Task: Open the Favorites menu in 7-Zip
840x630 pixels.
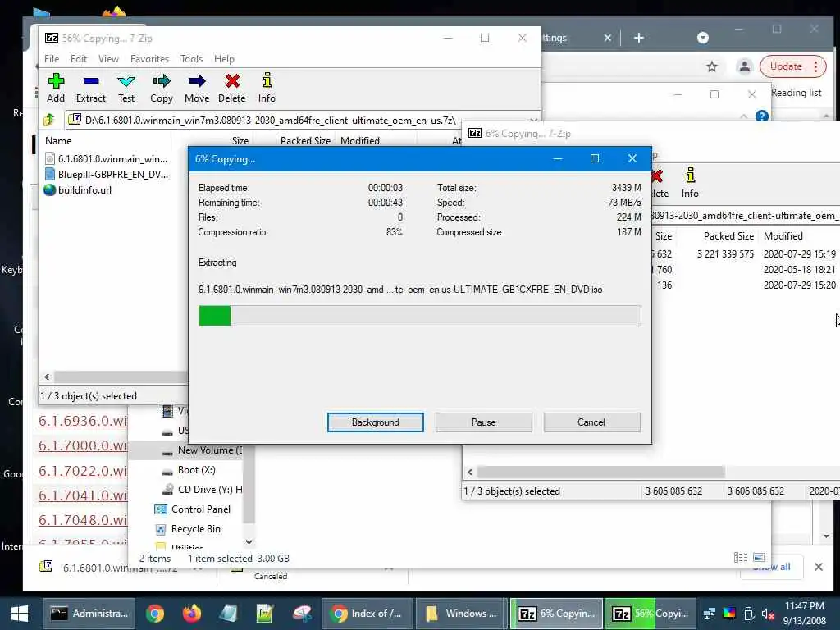Action: 149,59
